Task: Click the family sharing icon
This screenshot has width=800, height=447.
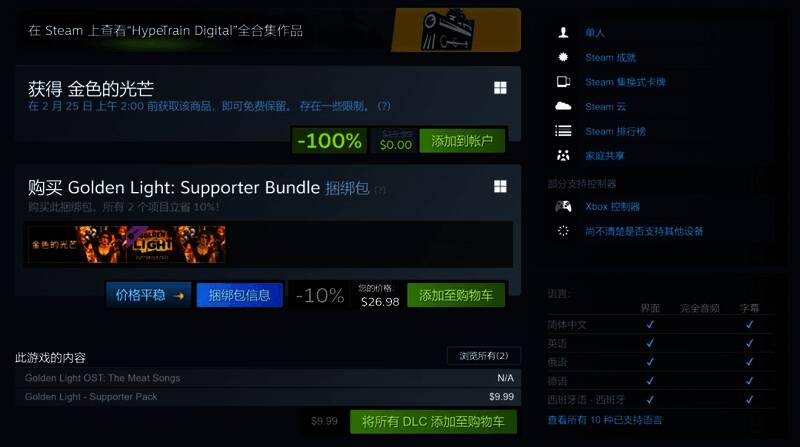Action: pos(563,155)
